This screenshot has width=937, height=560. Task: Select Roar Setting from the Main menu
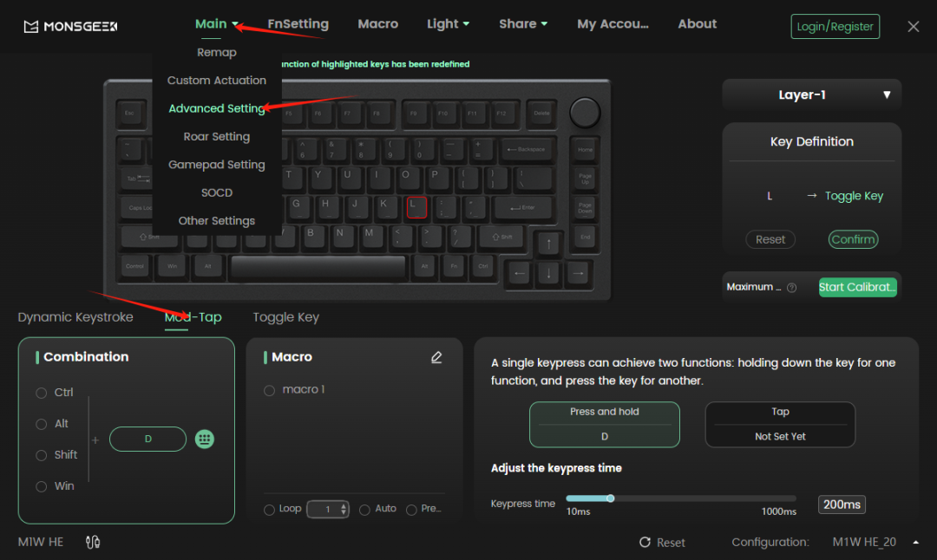pyautogui.click(x=216, y=136)
